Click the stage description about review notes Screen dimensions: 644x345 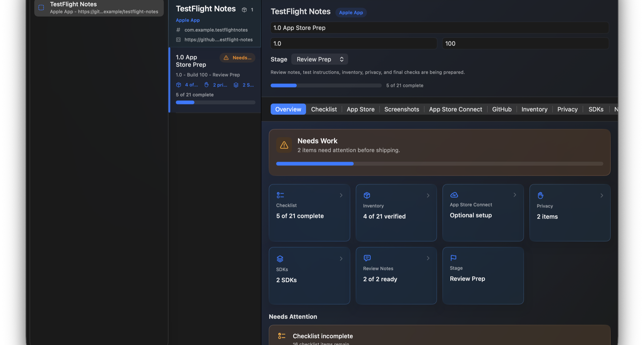pyautogui.click(x=368, y=72)
